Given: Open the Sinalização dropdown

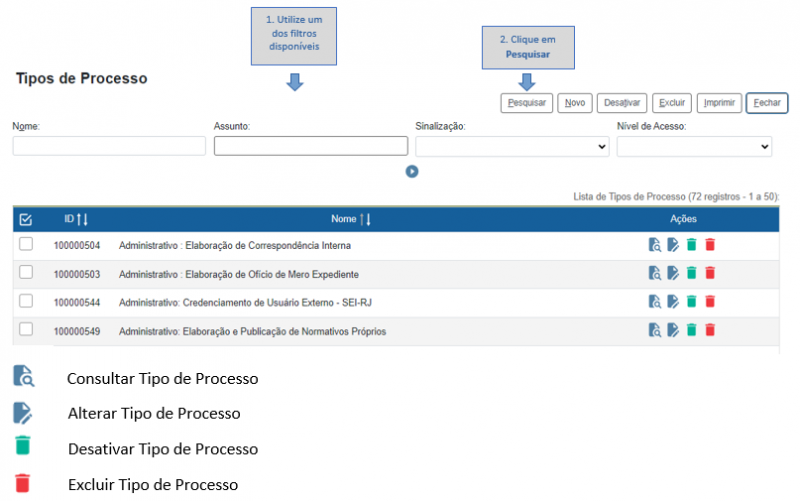Looking at the screenshot, I should point(512,146).
